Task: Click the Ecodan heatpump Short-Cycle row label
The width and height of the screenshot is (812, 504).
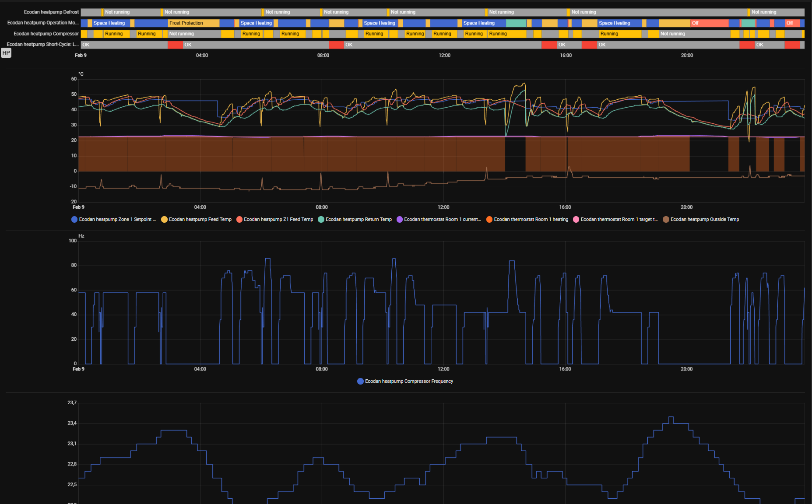Action: 42,44
